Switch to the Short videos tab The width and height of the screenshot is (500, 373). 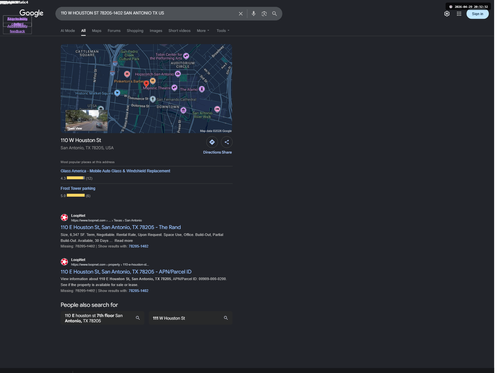point(179,31)
